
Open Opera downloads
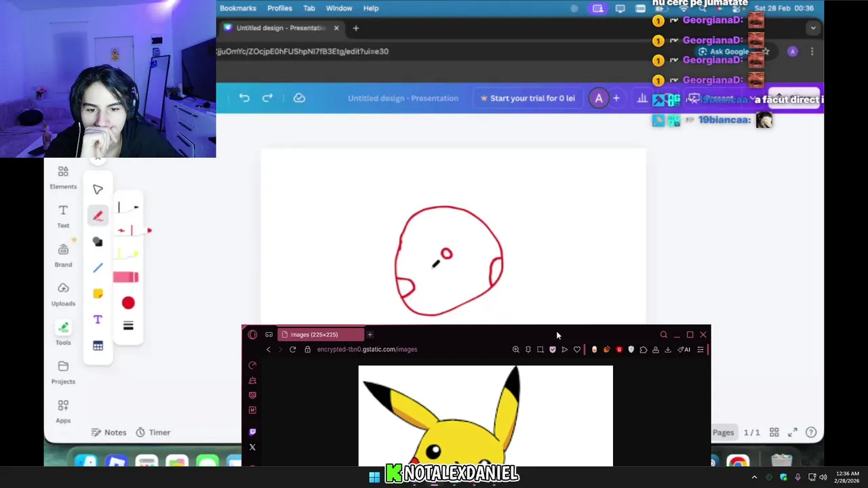[x=668, y=349]
